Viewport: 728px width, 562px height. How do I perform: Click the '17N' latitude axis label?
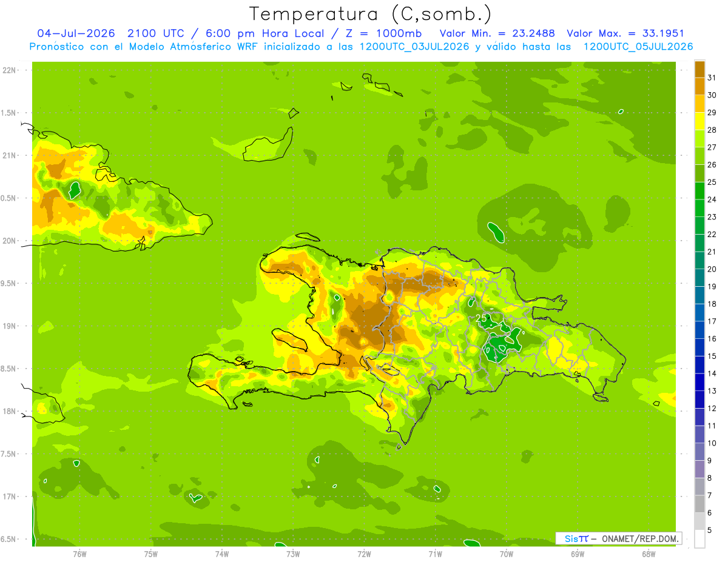coord(10,497)
